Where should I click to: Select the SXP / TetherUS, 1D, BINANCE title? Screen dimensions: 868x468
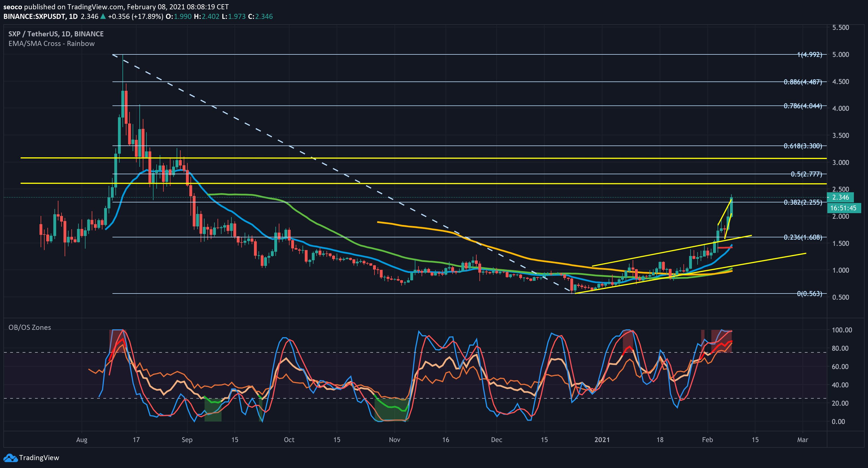point(56,34)
